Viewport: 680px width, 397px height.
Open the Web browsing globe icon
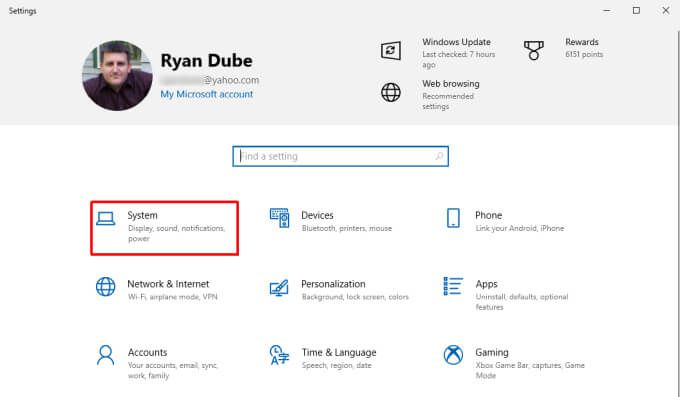(x=391, y=92)
